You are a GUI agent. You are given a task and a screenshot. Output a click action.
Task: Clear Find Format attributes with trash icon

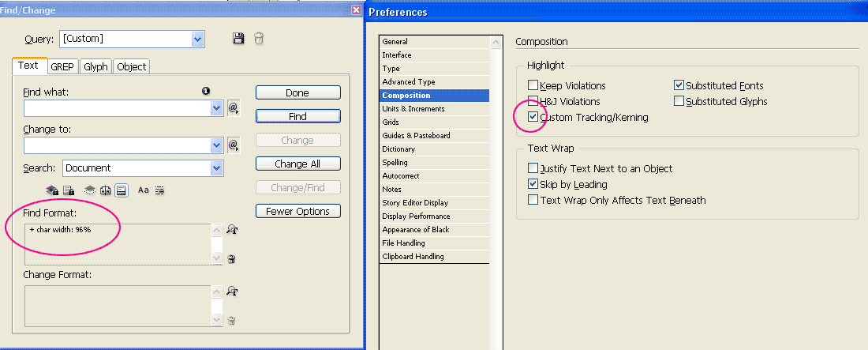click(x=231, y=258)
